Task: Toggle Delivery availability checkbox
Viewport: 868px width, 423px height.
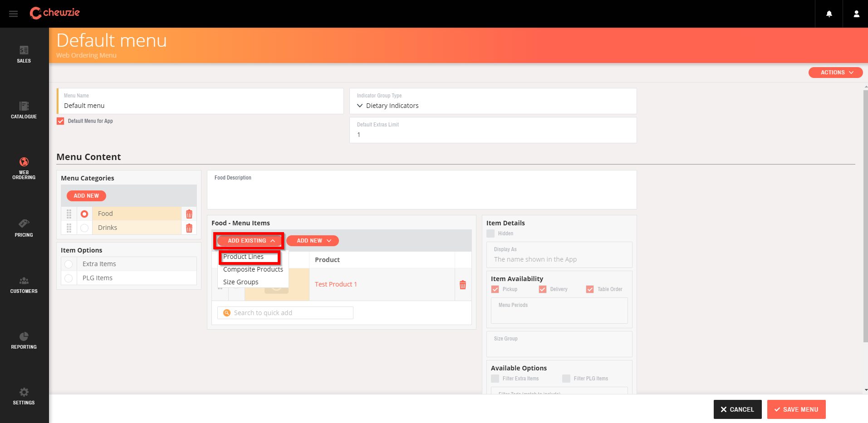Action: point(543,289)
